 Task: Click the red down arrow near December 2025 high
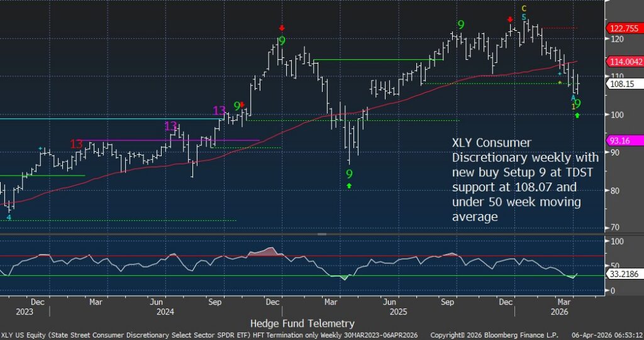click(x=511, y=20)
